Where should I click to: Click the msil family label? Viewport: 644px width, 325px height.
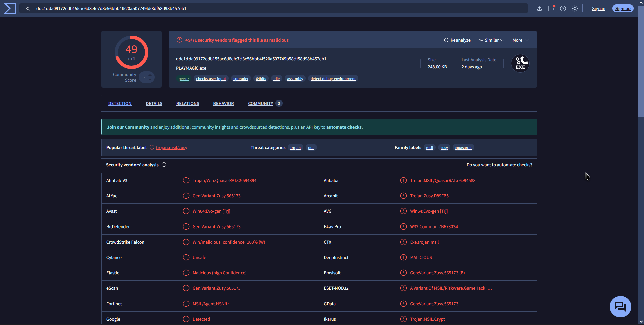[430, 148]
